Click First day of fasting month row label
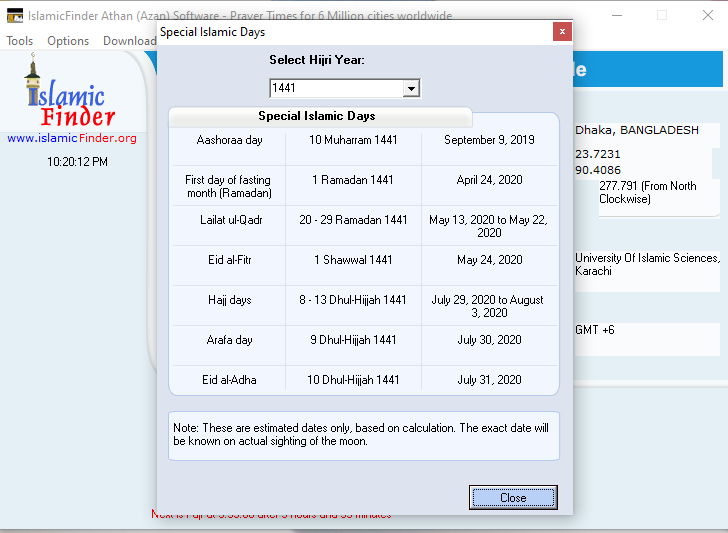Viewport: 728px width, 533px height. coord(228,186)
